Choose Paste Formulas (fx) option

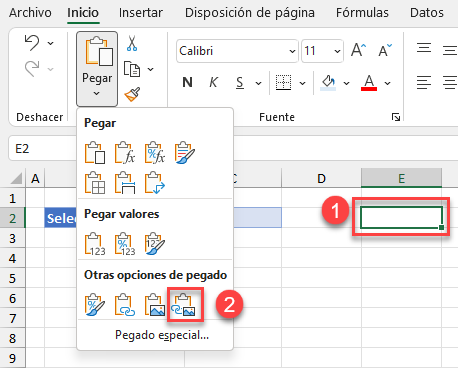(125, 153)
